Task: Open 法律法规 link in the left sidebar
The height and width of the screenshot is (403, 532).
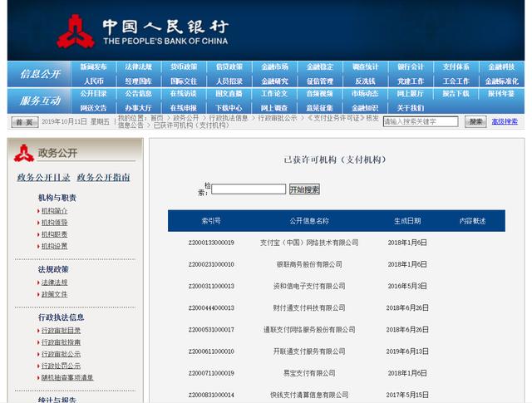Action: point(54,283)
